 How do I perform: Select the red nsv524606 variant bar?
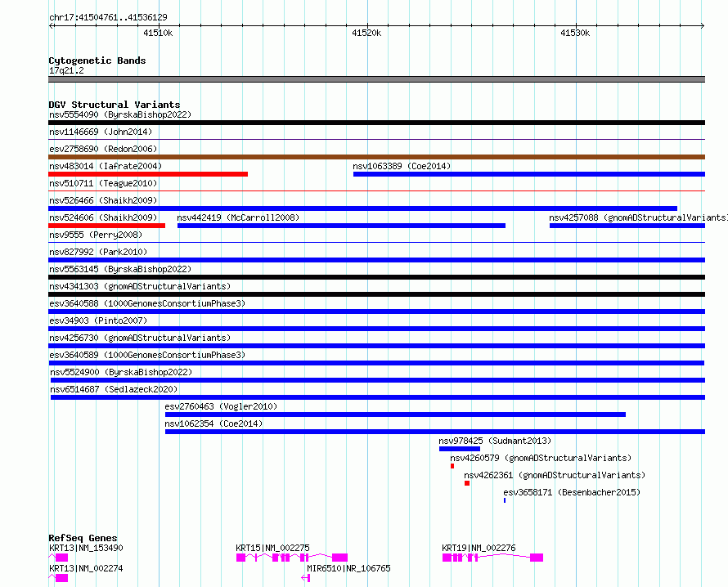(x=107, y=226)
